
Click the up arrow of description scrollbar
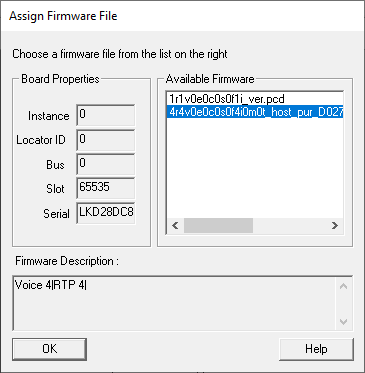pos(343,286)
